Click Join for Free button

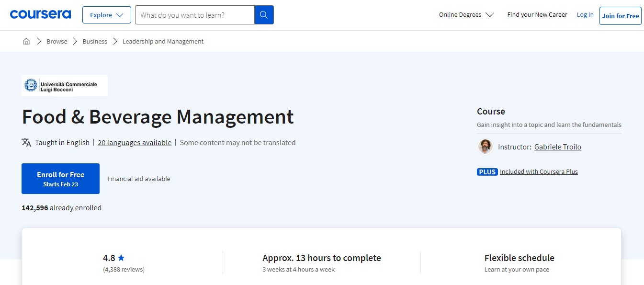(621, 16)
